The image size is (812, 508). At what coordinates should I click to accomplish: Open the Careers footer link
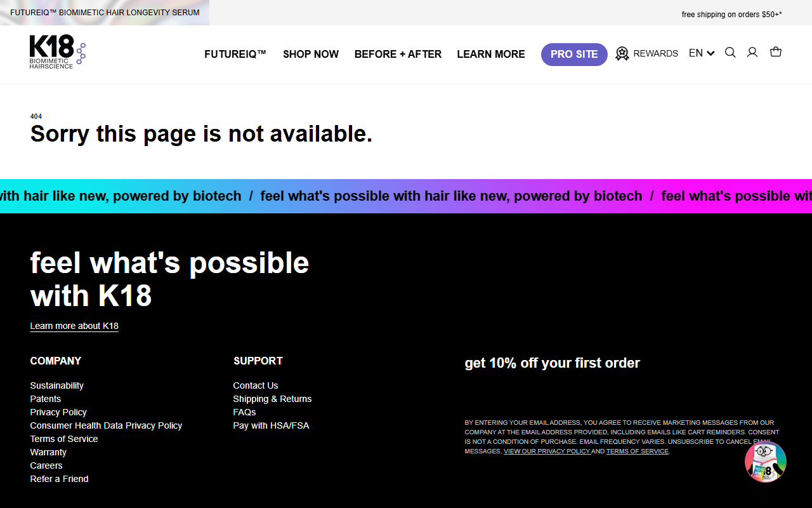(46, 465)
